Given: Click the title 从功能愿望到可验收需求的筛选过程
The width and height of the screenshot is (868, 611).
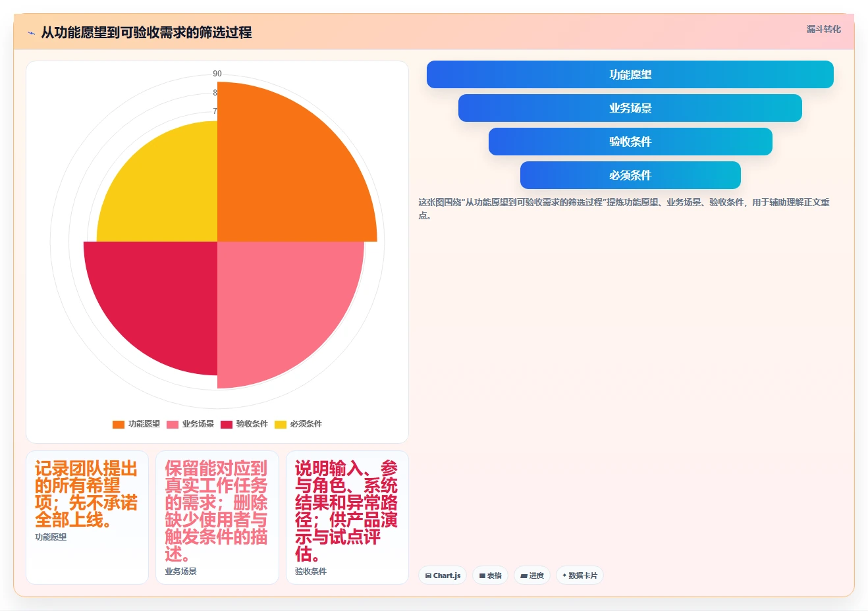Looking at the screenshot, I should point(146,32).
